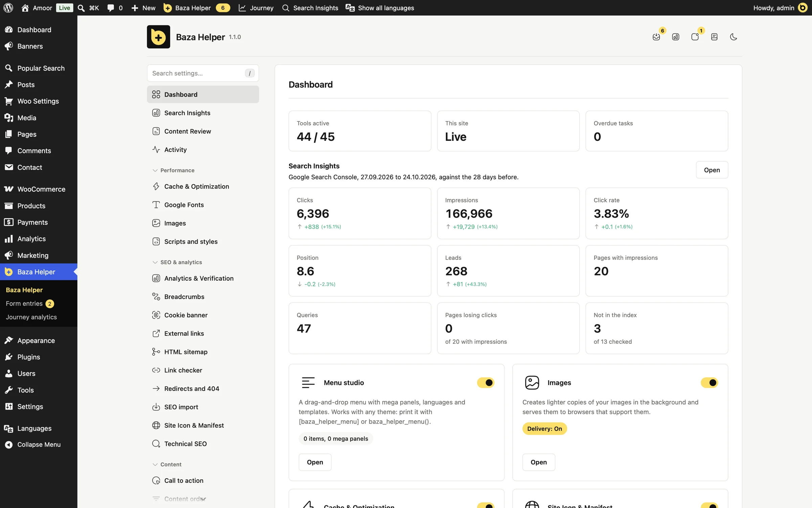812x508 pixels.
Task: Collapse the Content section
Action: click(167, 464)
